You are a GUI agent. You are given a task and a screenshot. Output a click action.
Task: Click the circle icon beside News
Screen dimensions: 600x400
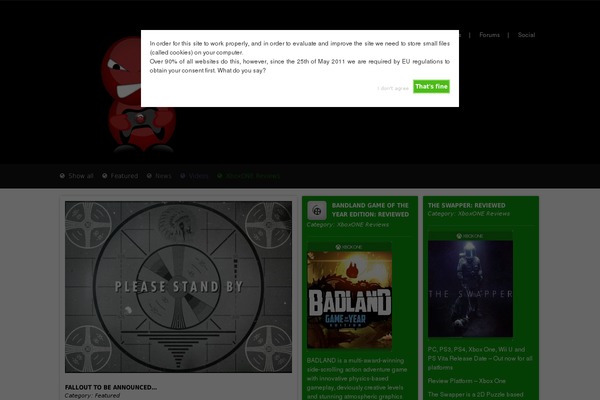149,176
